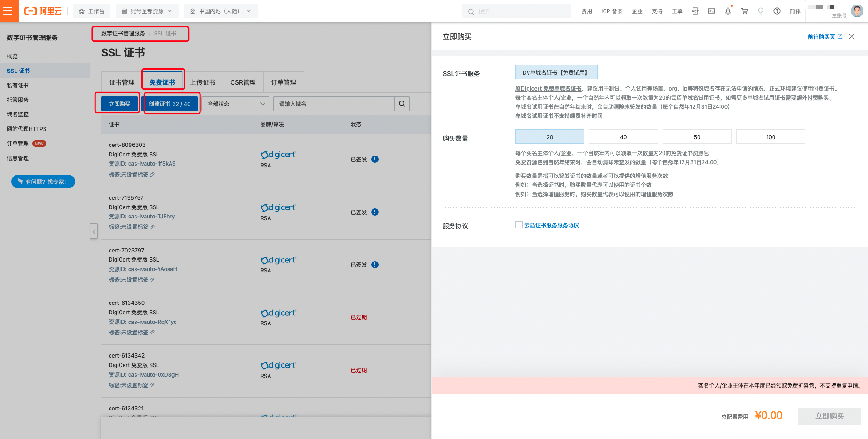The width and height of the screenshot is (868, 439).
Task: Select purchase quantity 100
Action: [x=770, y=137]
